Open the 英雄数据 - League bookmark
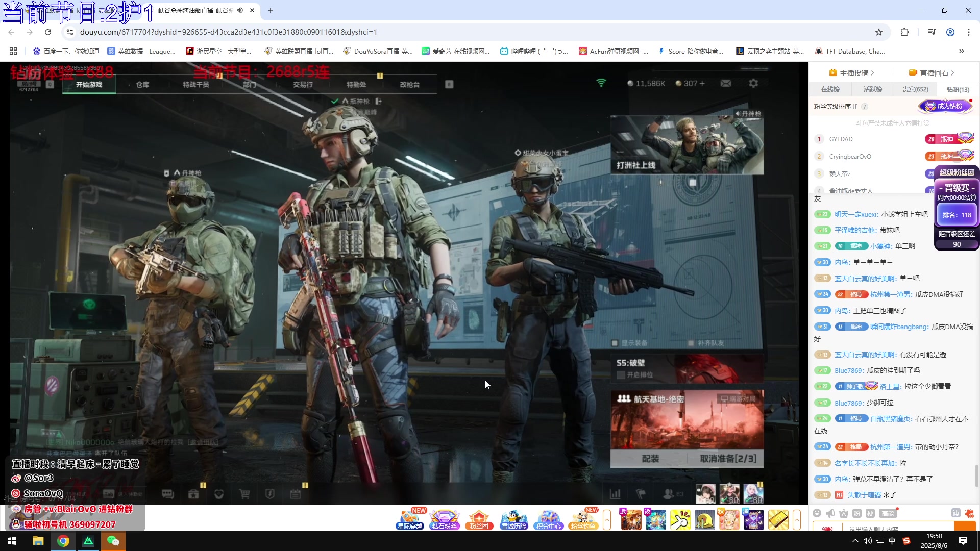The image size is (980, 551). pyautogui.click(x=142, y=51)
